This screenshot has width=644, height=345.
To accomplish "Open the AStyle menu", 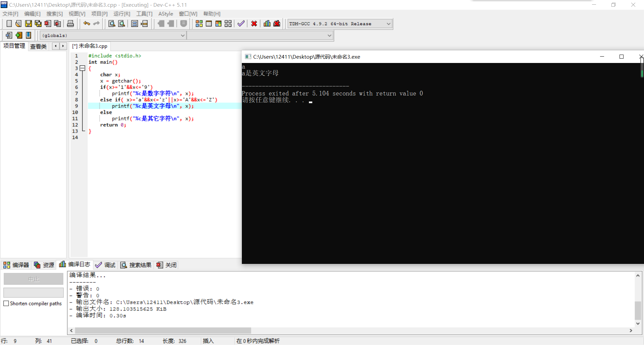I will click(x=166, y=14).
